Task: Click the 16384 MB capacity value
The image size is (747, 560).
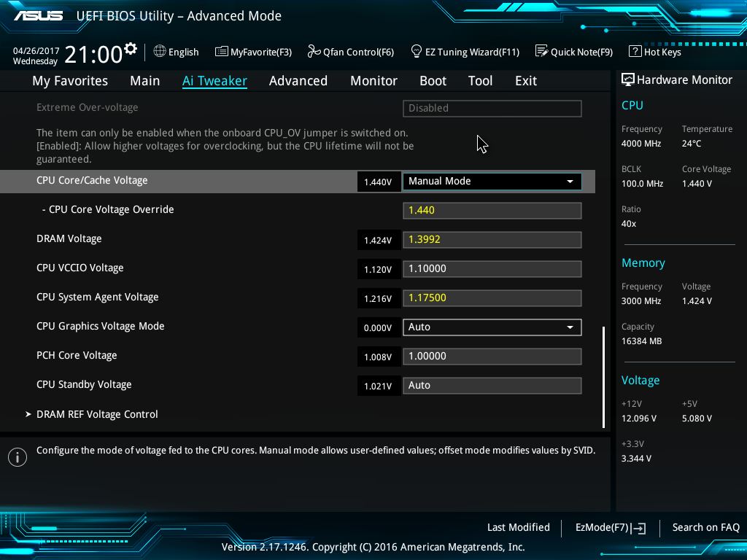Action: tap(641, 341)
